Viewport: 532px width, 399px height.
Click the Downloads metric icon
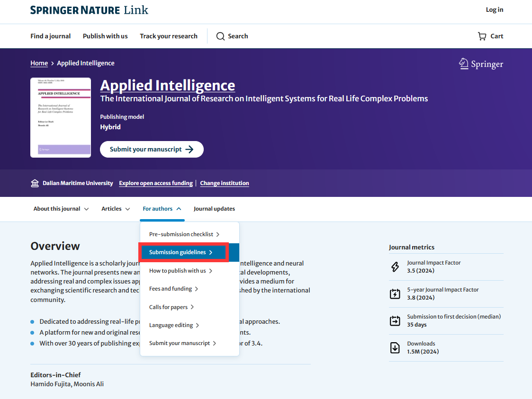[396, 347]
